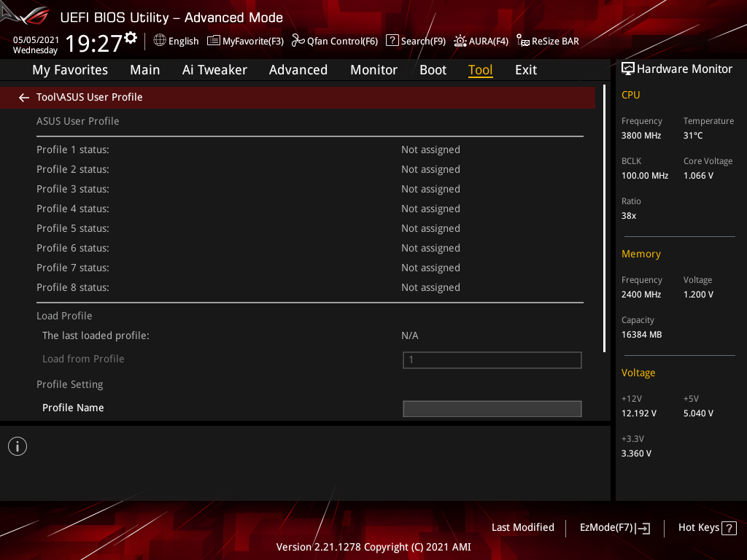Click 'The last loaded profile:' label
This screenshot has height=560, width=747.
coord(96,335)
